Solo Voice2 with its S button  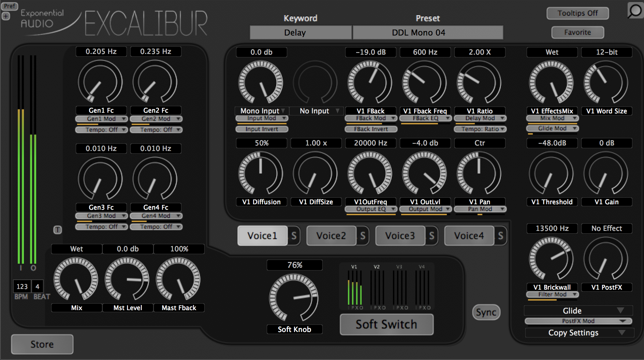363,236
